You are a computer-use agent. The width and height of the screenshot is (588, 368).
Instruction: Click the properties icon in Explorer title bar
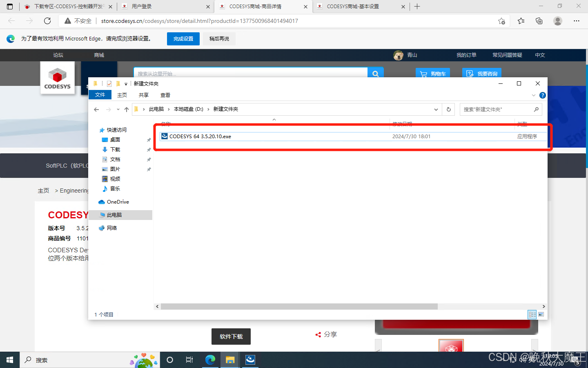click(109, 83)
